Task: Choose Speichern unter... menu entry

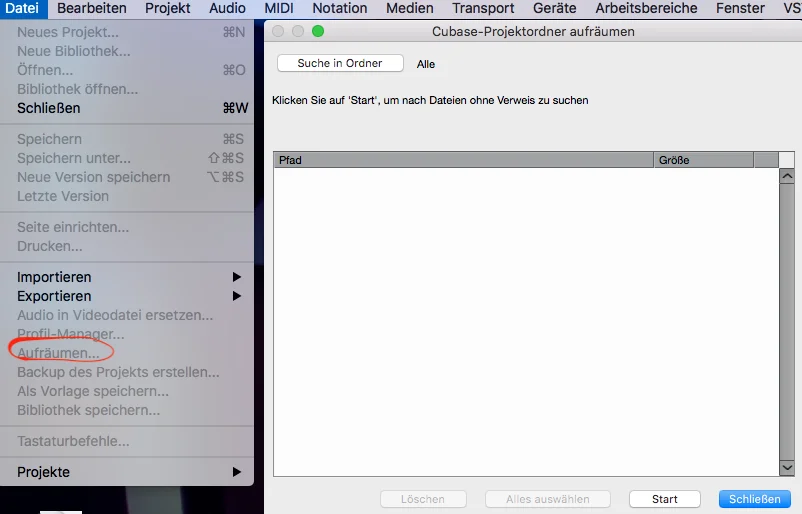Action: point(127,158)
